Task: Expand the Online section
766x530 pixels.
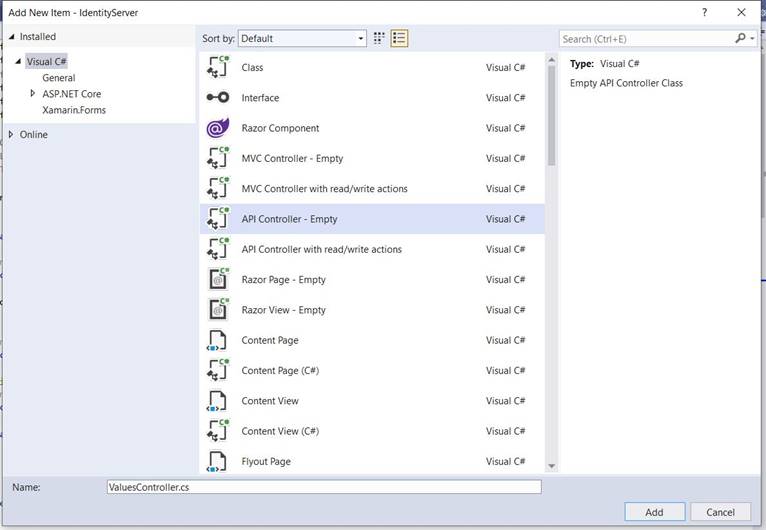Action: (11, 134)
